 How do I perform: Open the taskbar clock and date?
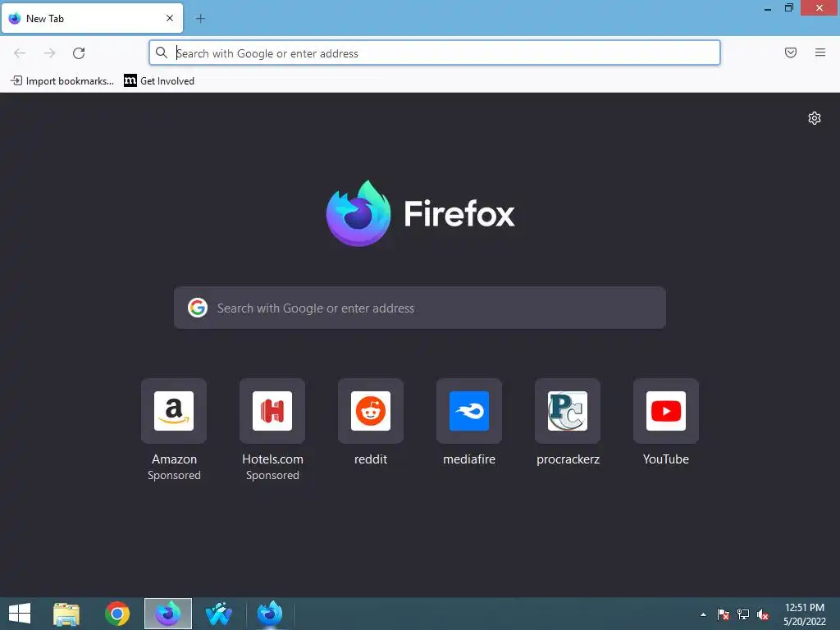[x=804, y=614]
